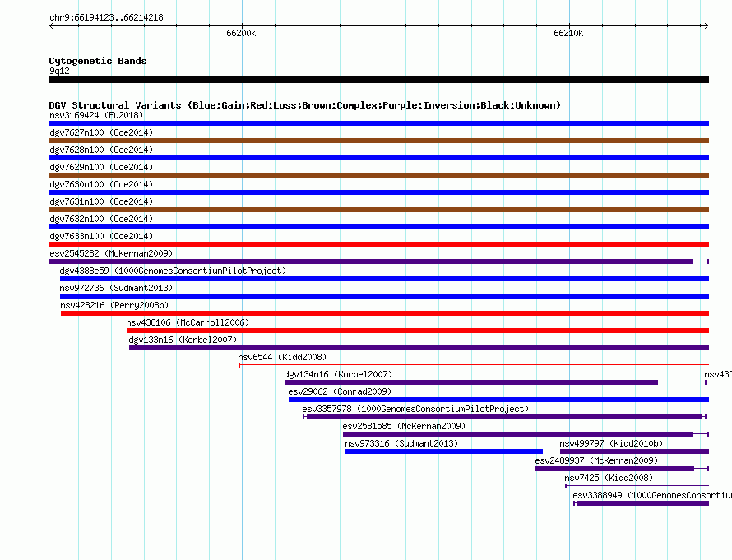
Task: Open esv3357978 1000GenomesConsortiumPilotProject label
Action: 415,409
